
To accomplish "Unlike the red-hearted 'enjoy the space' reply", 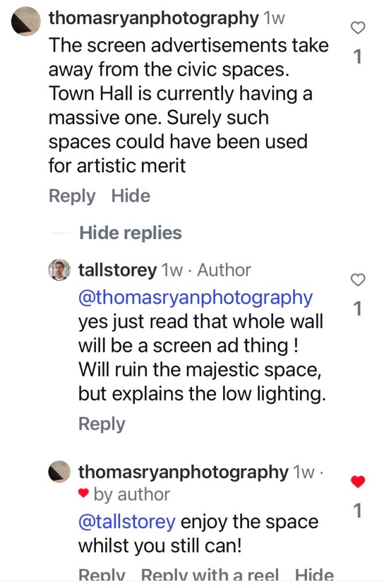I will 358,482.
